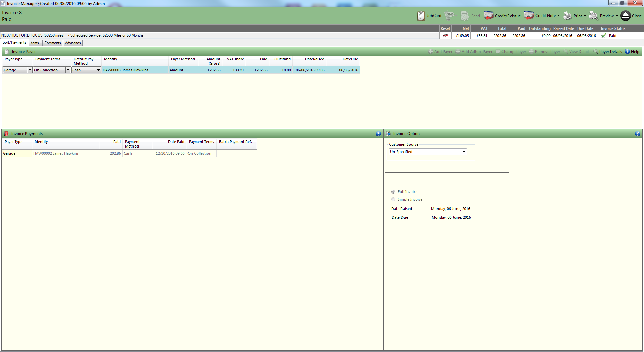Screen dimensions: 644x352
Task: Click the Invoice Manager title bar icon
Action: [x=3, y=3]
